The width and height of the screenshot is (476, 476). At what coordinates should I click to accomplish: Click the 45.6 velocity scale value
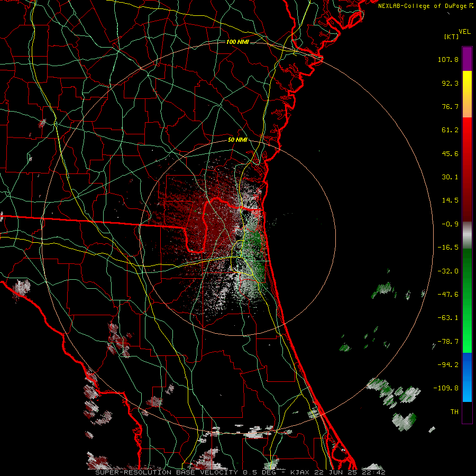[450, 153]
